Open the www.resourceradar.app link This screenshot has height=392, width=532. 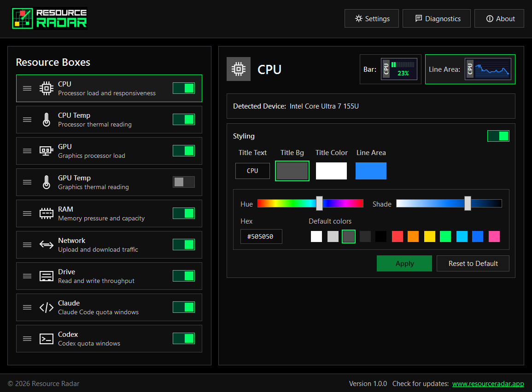point(488,384)
